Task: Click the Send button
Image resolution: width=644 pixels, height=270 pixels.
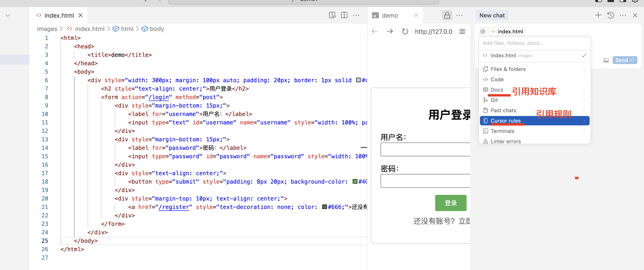Action: 625,60
